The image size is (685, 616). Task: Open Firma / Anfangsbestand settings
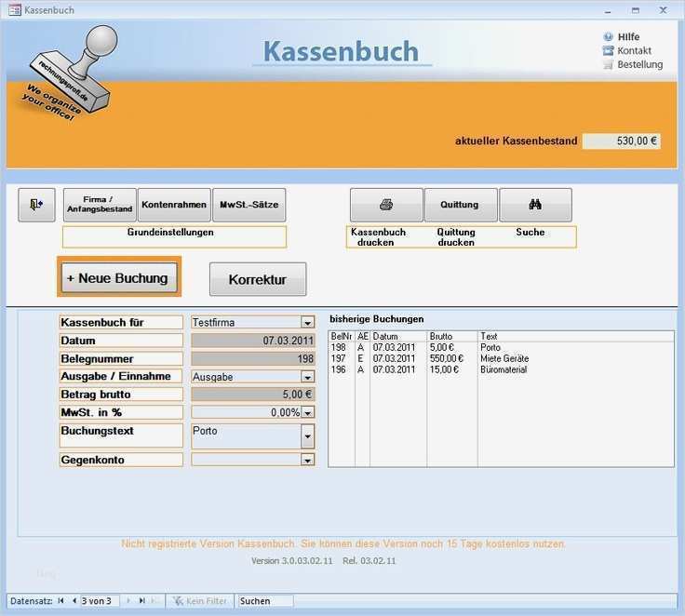(100, 205)
